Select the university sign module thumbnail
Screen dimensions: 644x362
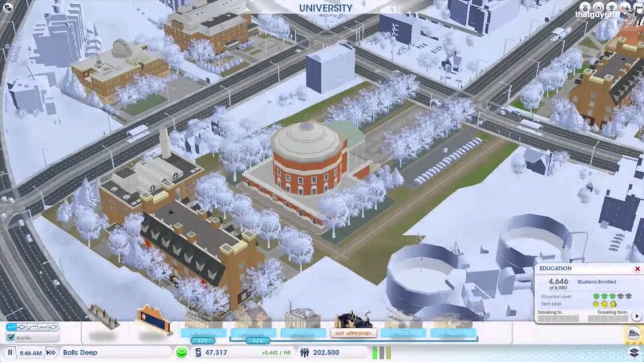tap(153, 319)
